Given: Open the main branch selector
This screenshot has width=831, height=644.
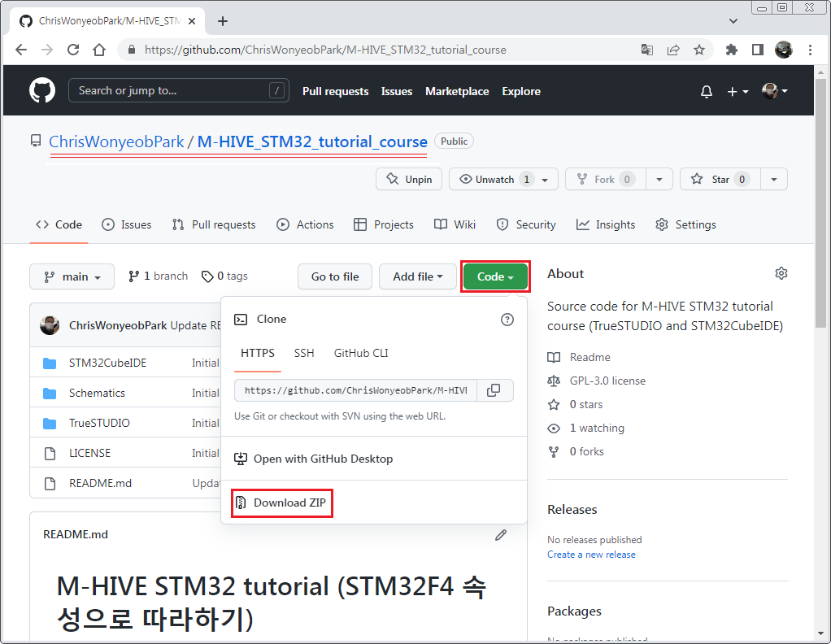Looking at the screenshot, I should pos(72,276).
